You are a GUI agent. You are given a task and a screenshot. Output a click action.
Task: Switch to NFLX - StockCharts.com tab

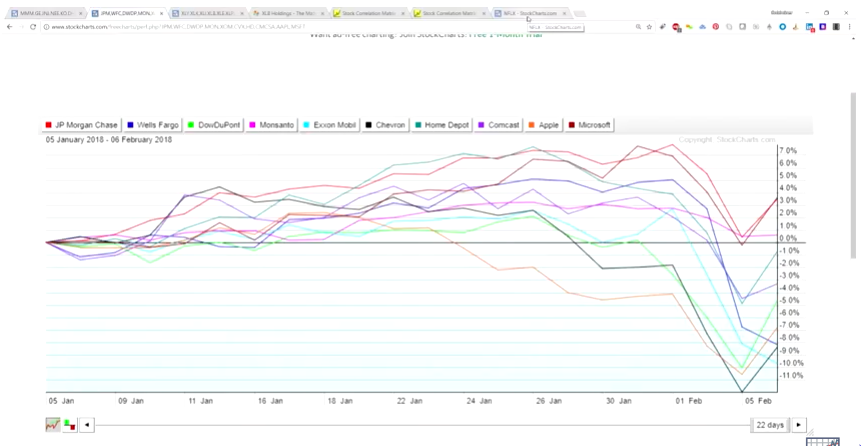pyautogui.click(x=530, y=13)
